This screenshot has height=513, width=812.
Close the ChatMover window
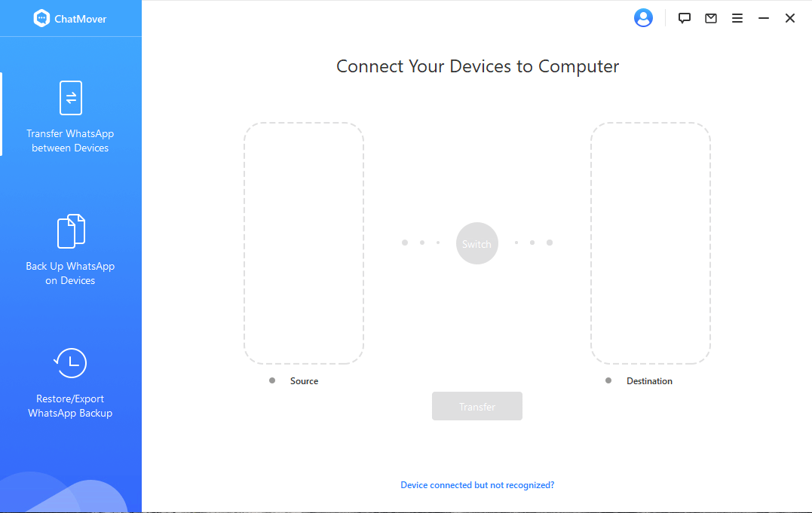(x=790, y=18)
